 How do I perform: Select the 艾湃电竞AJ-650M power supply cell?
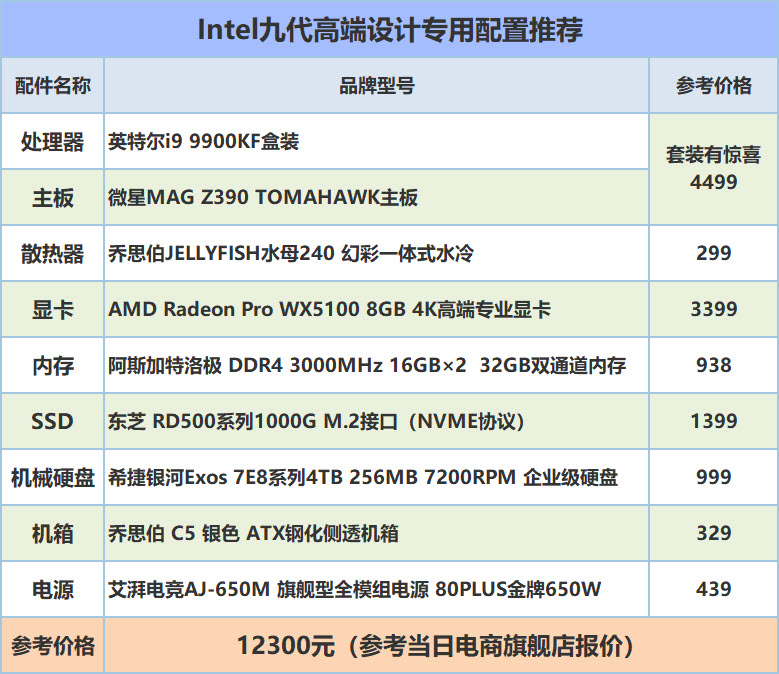point(377,590)
